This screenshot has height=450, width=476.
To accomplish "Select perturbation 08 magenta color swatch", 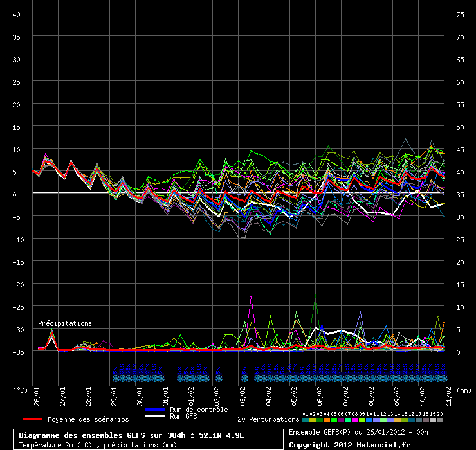I will [x=355, y=420].
